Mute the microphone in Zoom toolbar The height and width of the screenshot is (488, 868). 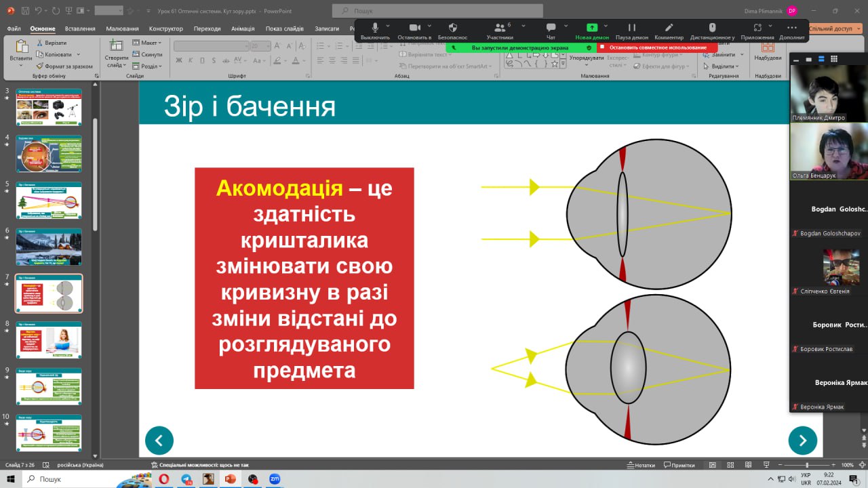tap(374, 28)
